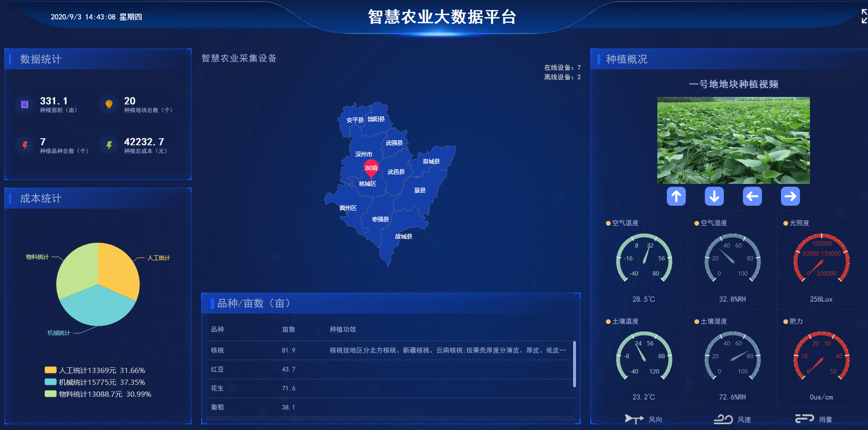
Task: Click the up arrow camera control button
Action: 676,196
